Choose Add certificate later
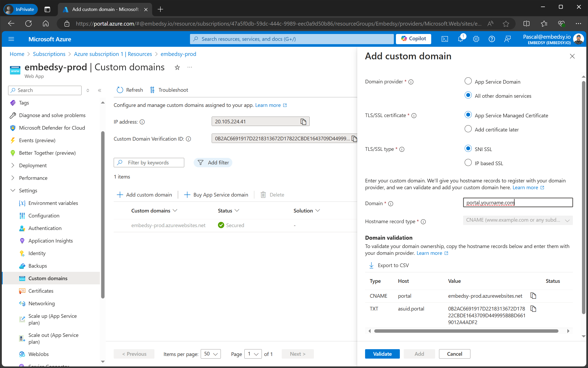 [468, 129]
